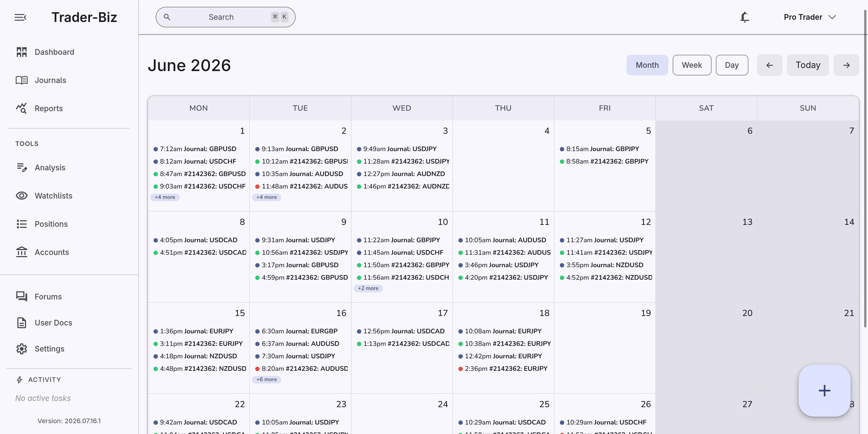Open 2:36pm #2142362: EURJPY red event
Viewport: 868px width, 434px height.
503,369
